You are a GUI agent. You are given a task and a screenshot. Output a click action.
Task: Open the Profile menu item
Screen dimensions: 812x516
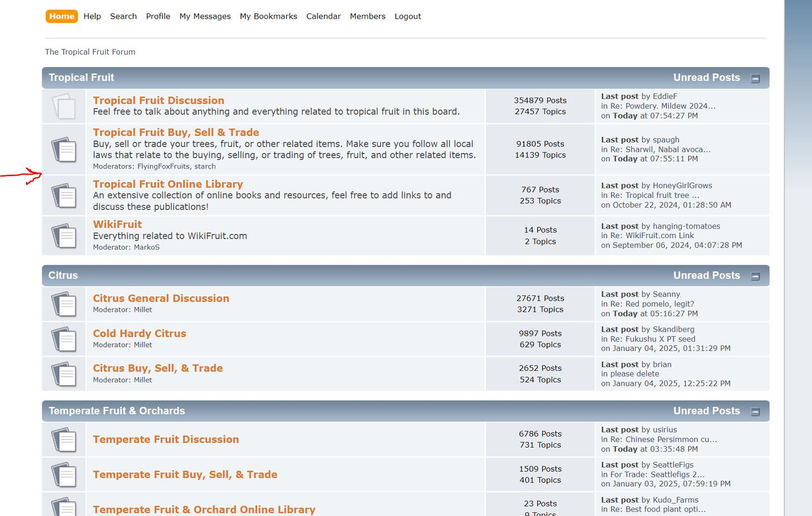(158, 16)
